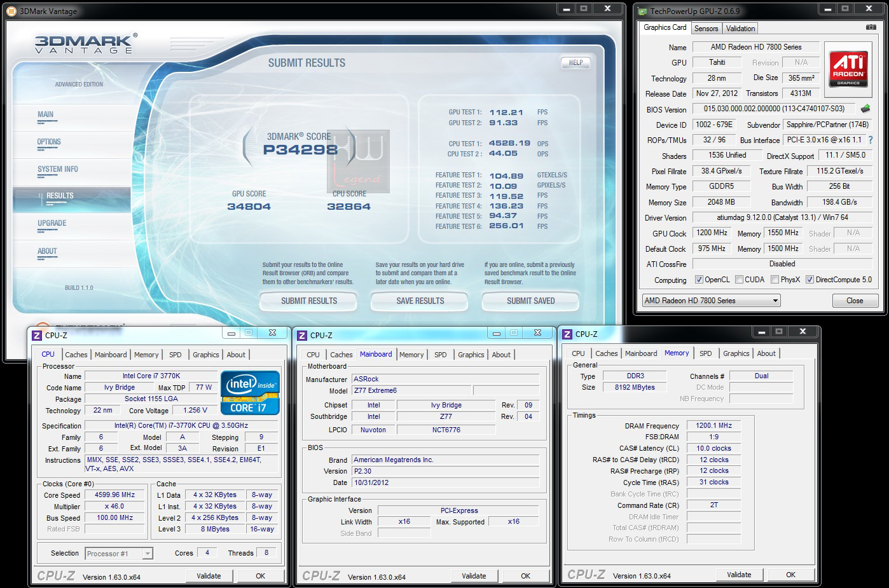Click OK in the right CPU-Z window

790,575
